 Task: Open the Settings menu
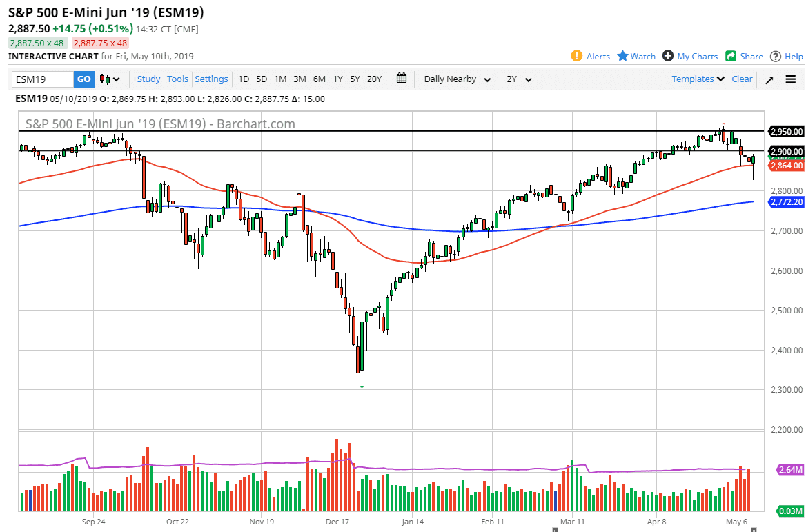(211, 79)
